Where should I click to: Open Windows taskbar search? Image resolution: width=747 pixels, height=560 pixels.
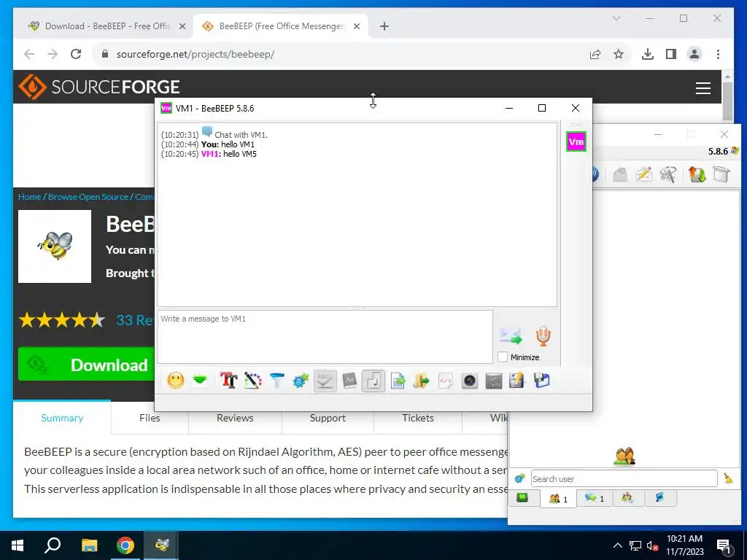pyautogui.click(x=53, y=545)
